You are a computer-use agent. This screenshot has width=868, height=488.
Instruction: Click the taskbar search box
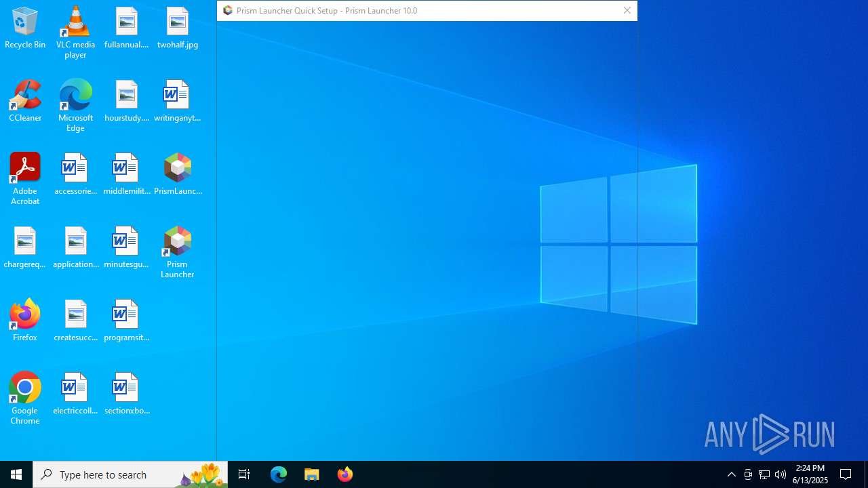[130, 474]
